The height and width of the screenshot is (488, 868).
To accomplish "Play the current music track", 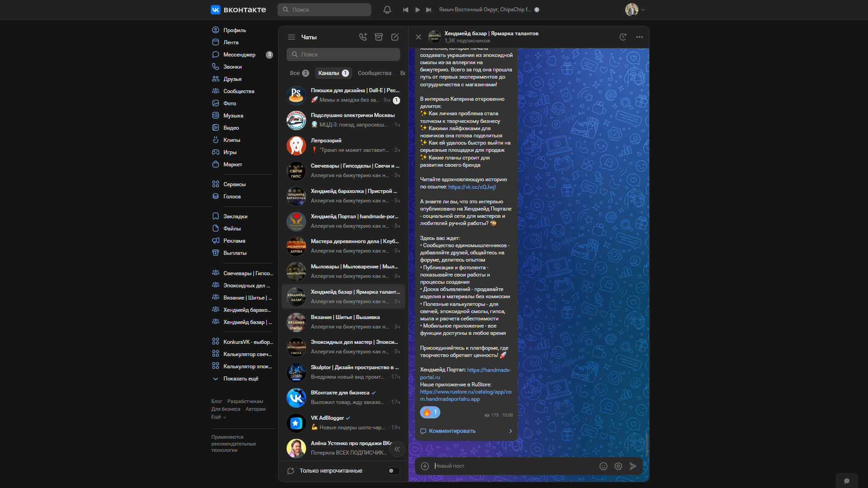I will click(x=417, y=9).
